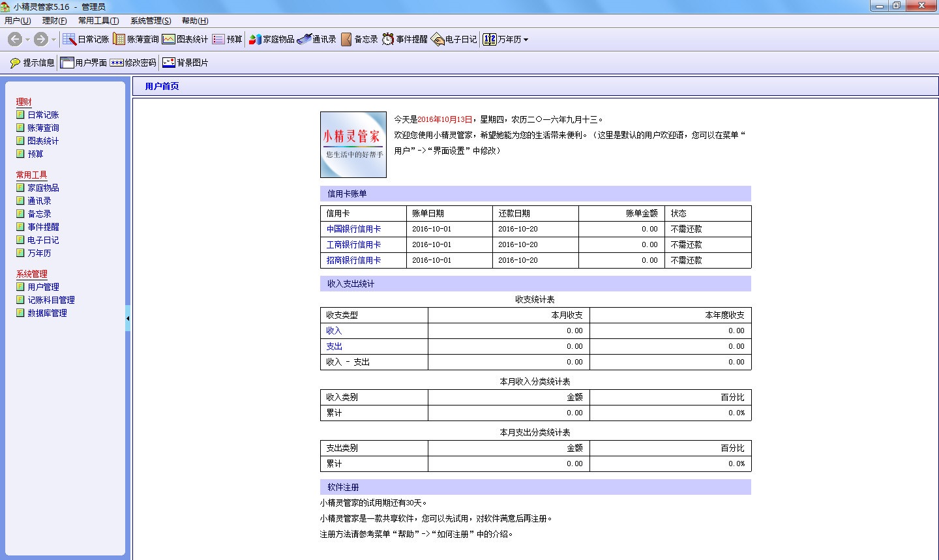The height and width of the screenshot is (560, 939).
Task: Click the 信用卡账单 section header
Action: 535,194
